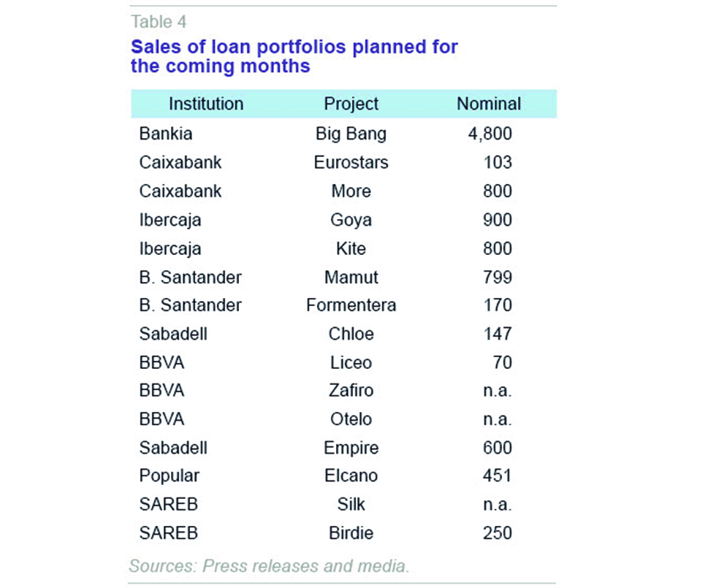708x588 pixels.
Task: Click the Kite project name
Action: (x=351, y=248)
